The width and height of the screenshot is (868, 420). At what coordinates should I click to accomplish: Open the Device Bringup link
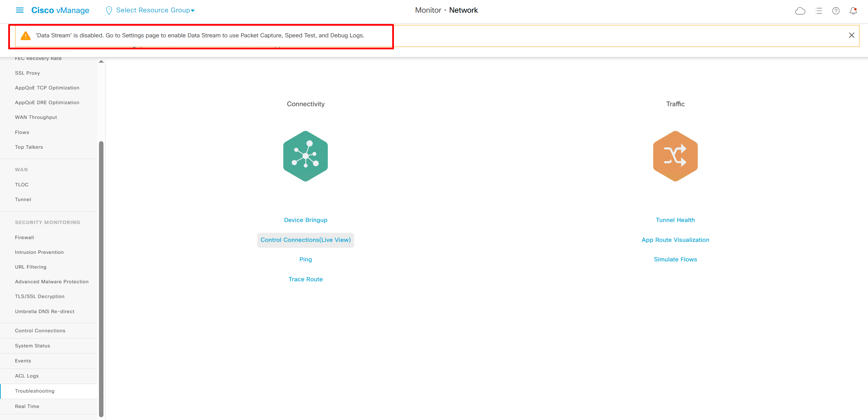(306, 220)
